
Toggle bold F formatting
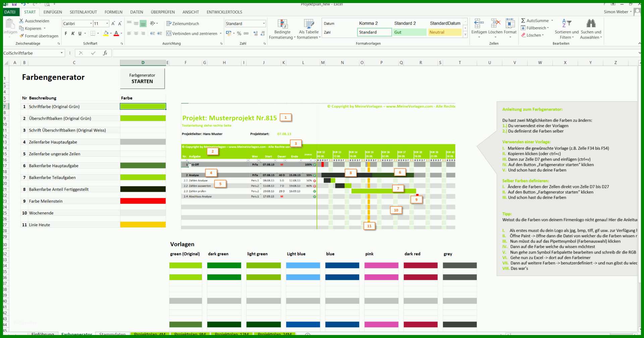click(x=66, y=33)
